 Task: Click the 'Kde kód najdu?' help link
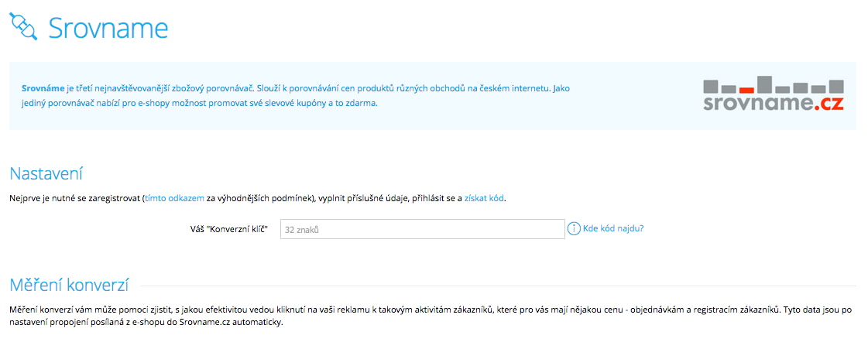(613, 228)
